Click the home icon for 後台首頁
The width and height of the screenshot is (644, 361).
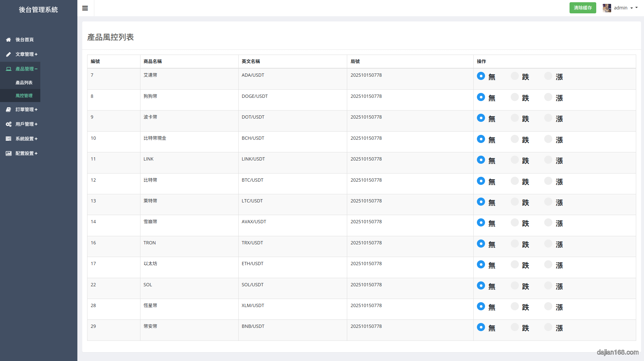8,40
